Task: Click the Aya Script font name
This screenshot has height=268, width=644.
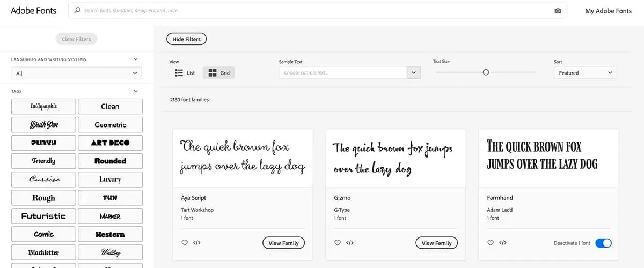Action: [194, 198]
